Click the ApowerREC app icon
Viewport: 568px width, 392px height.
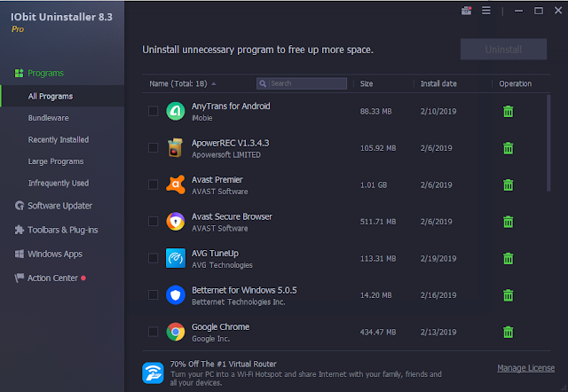click(176, 148)
